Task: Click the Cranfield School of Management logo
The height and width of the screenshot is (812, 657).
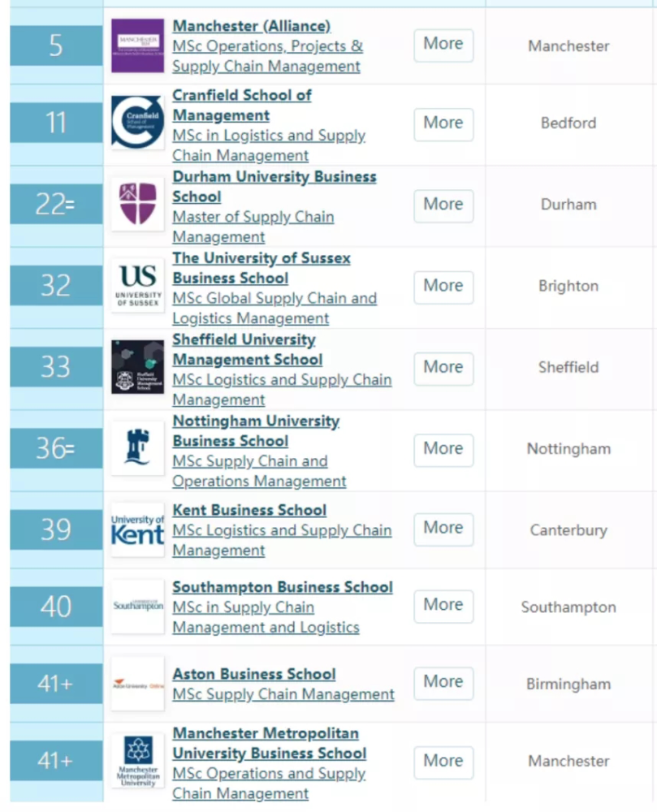Action: click(138, 123)
